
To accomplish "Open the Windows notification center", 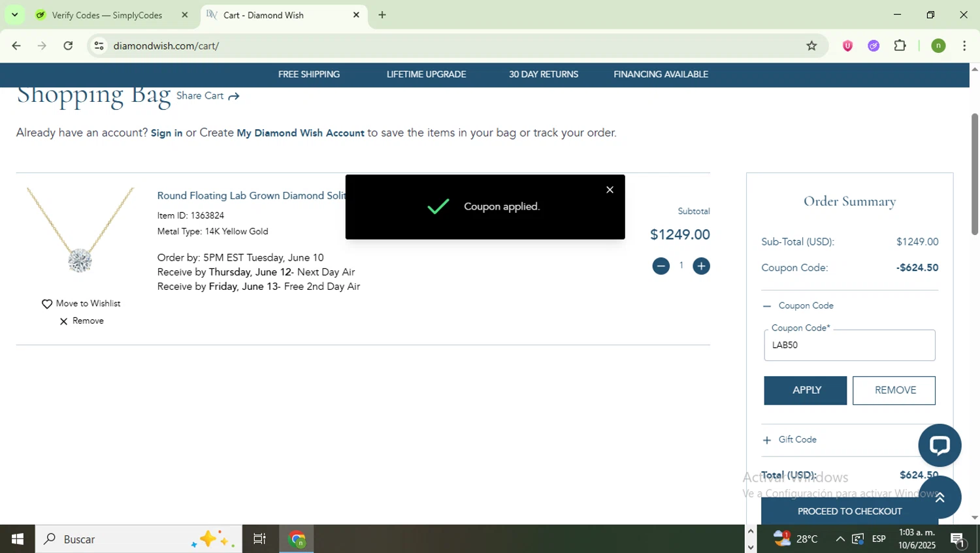I will 958,539.
